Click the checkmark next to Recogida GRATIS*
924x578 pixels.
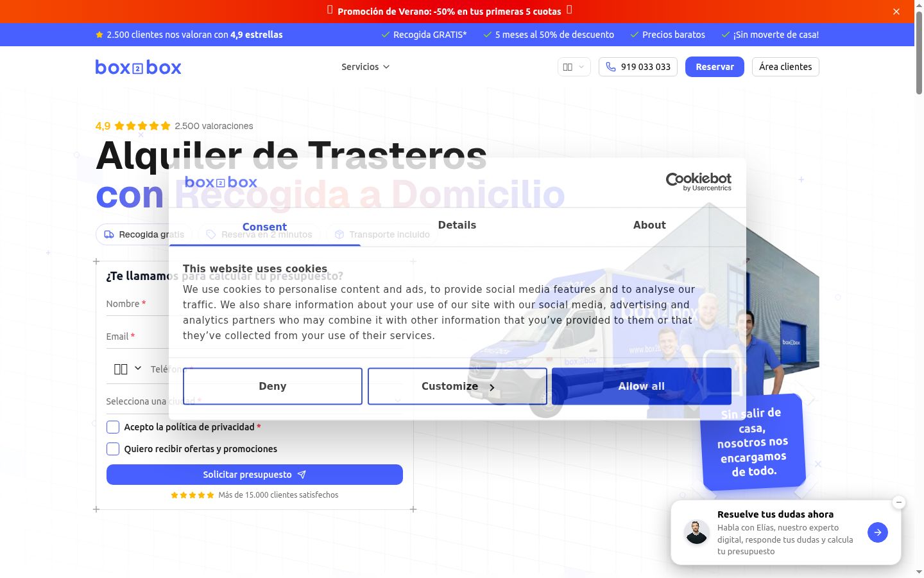[386, 35]
